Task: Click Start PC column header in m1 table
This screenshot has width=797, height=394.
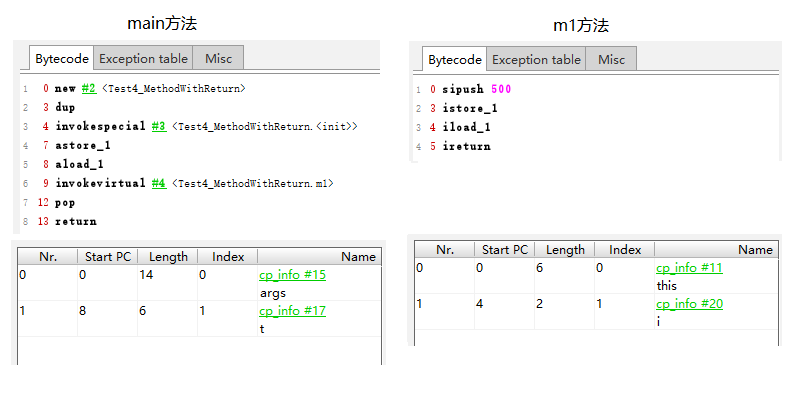Action: (x=505, y=250)
